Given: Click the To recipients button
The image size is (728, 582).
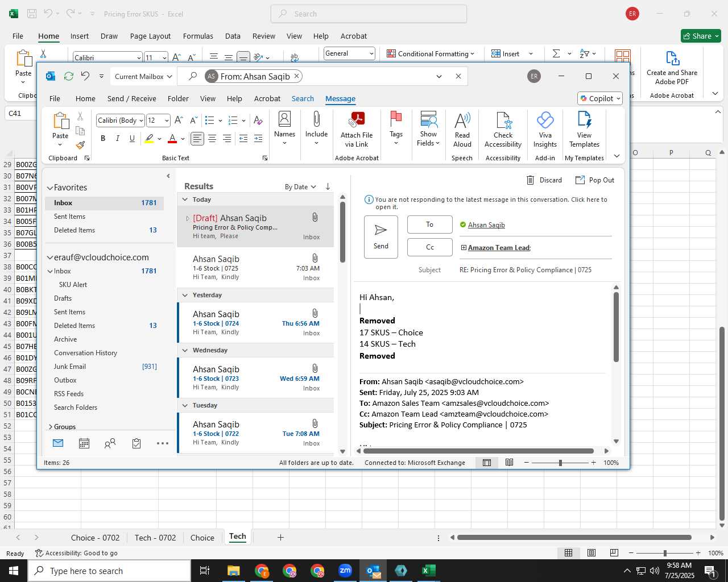Looking at the screenshot, I should tap(430, 225).
